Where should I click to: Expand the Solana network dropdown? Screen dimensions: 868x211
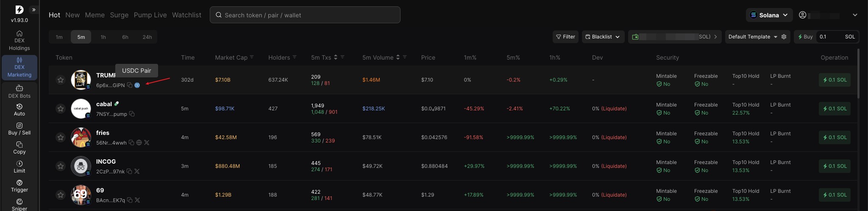[769, 15]
